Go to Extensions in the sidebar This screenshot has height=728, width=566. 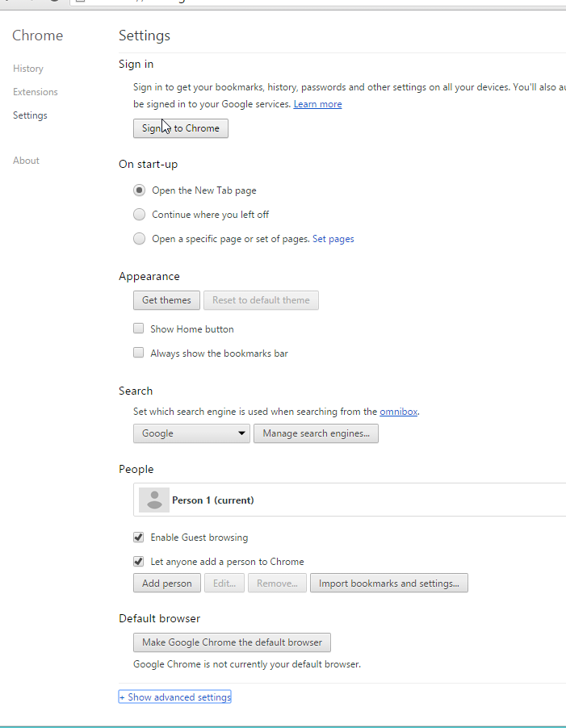[x=36, y=92]
